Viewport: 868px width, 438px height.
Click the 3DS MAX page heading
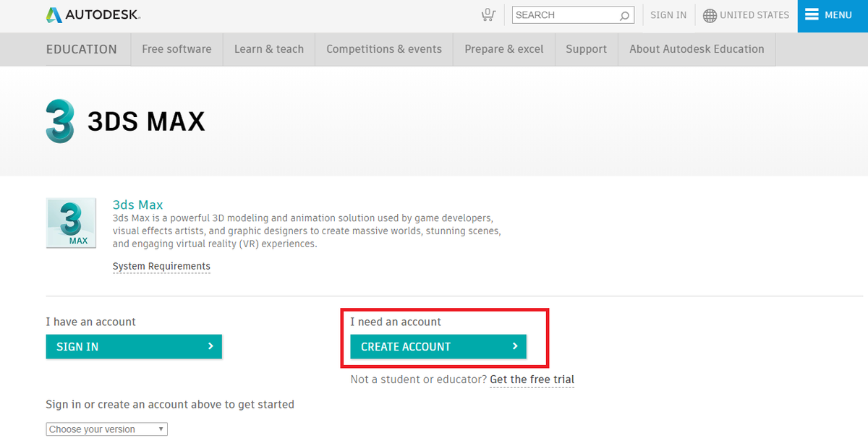146,121
